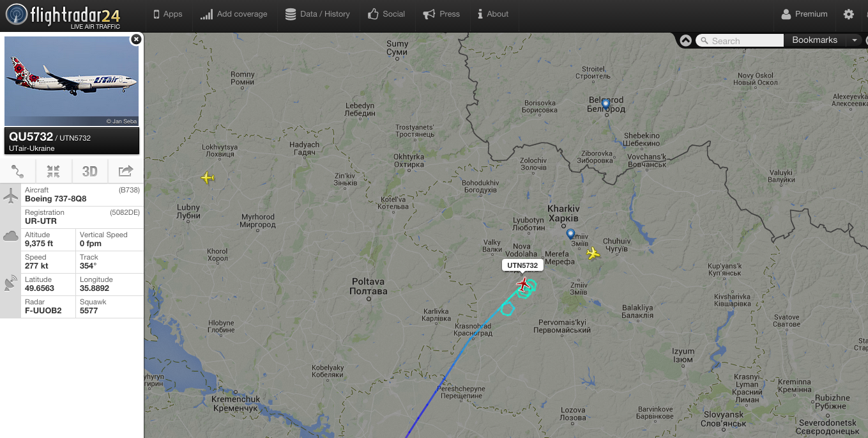Close the flight details panel
The image size is (868, 438).
point(136,40)
